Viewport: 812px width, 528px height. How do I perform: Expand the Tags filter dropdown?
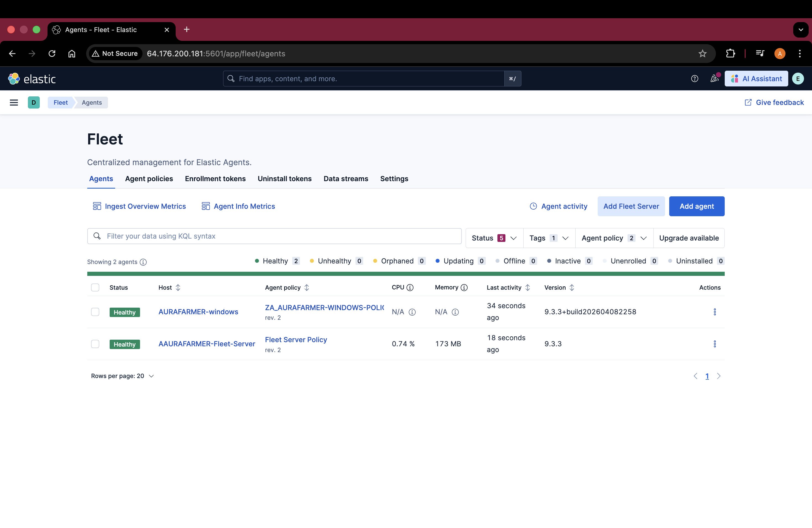click(x=549, y=238)
